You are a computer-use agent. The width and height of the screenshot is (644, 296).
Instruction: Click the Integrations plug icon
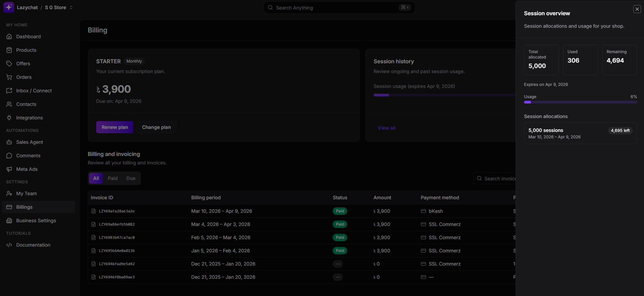coord(9,118)
